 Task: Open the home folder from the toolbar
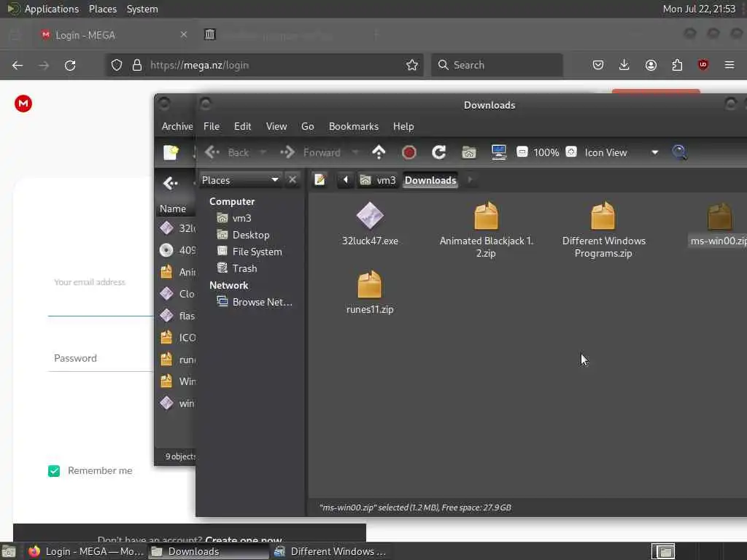click(x=469, y=152)
